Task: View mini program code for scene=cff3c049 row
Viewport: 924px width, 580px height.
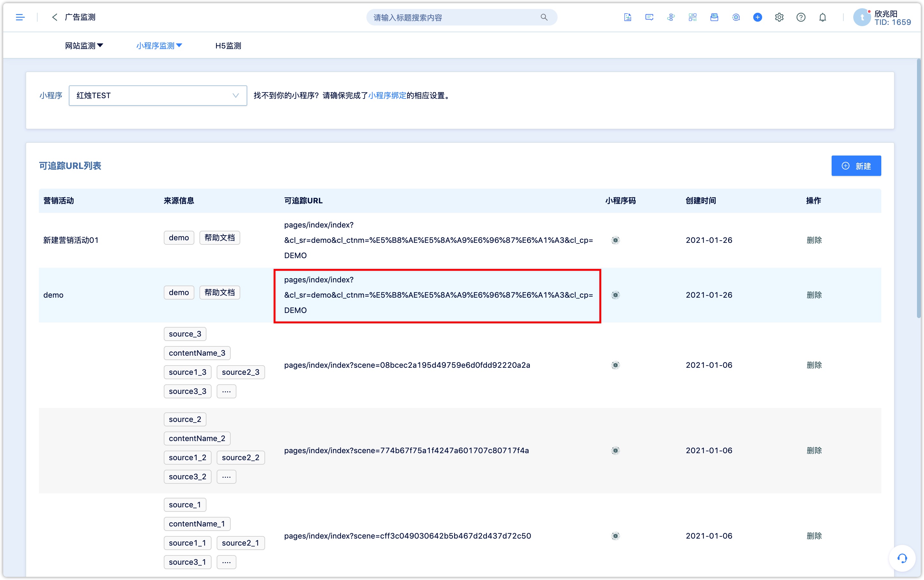Action: [x=615, y=536]
